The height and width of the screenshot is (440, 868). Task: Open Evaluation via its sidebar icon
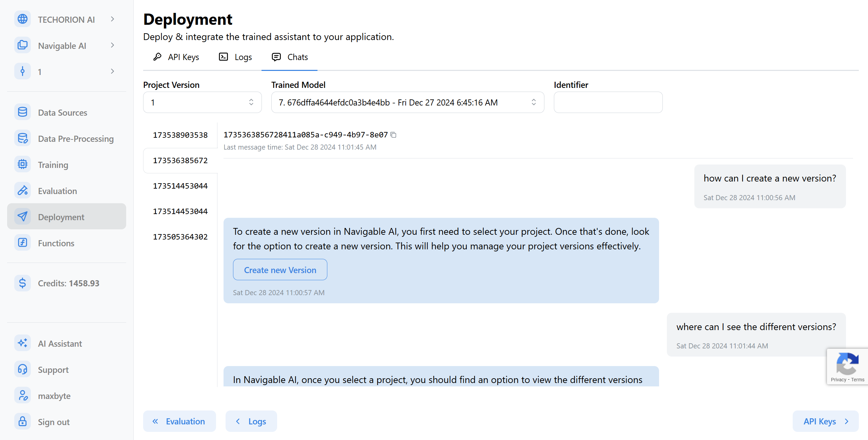[22, 191]
